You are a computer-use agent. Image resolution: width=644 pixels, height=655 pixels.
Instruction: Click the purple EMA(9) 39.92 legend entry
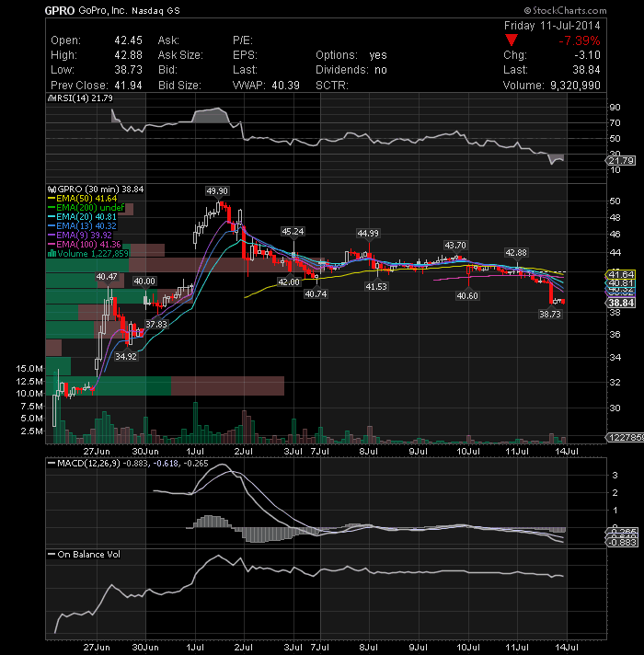pyautogui.click(x=80, y=236)
